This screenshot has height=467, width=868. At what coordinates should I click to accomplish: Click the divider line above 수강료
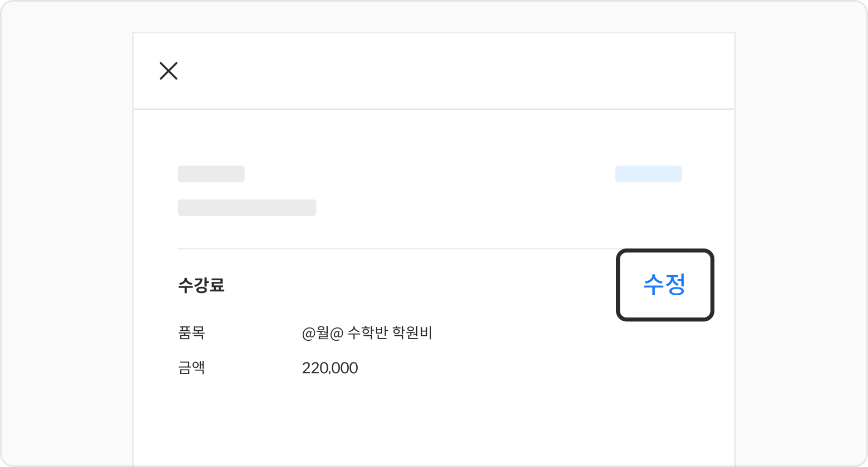389,249
